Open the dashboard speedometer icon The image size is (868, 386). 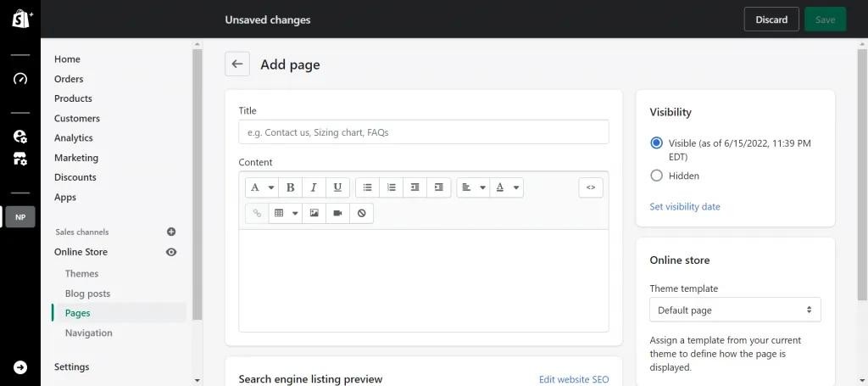point(20,79)
